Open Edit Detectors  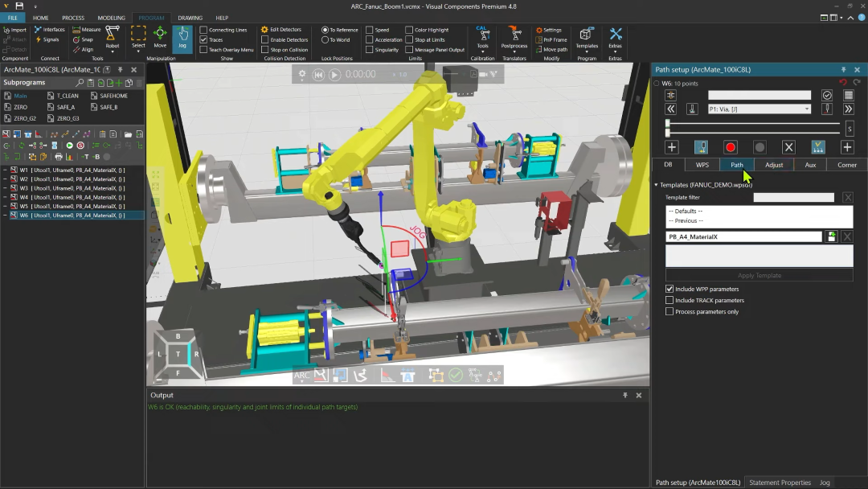[x=281, y=30]
